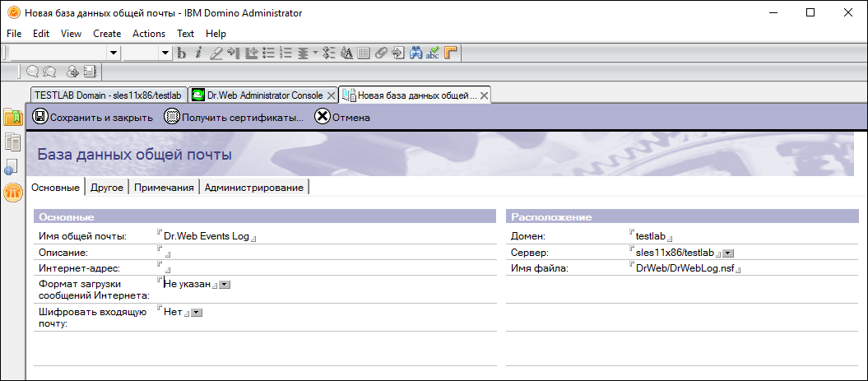Select the 'Другое' form tab
Image resolution: width=868 pixels, height=381 pixels.
106,187
